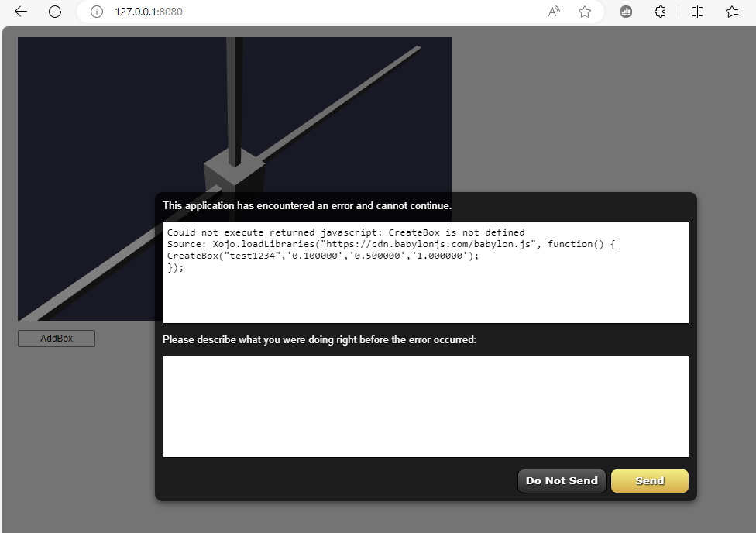This screenshot has height=533, width=756.
Task: View site information via the info icon
Action: (x=97, y=12)
